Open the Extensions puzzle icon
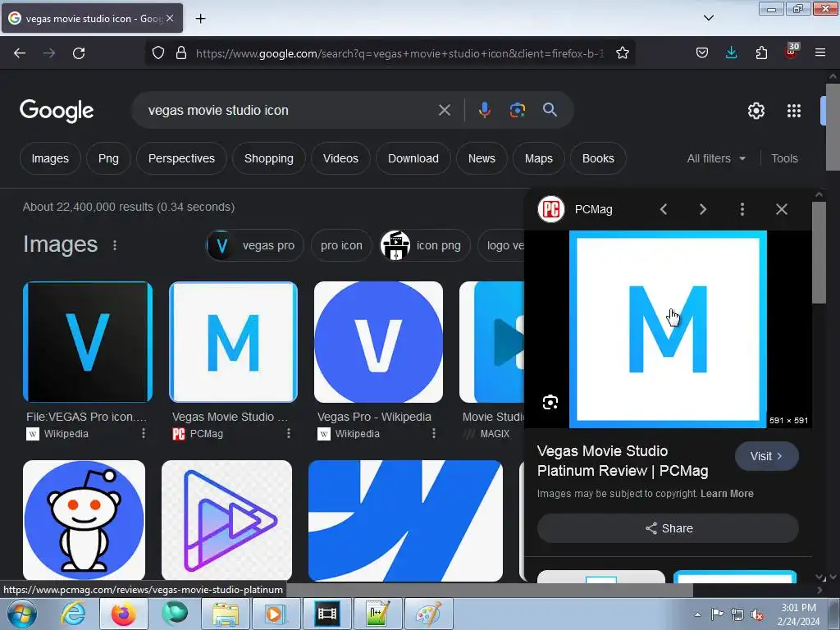The width and height of the screenshot is (840, 630). coord(761,52)
